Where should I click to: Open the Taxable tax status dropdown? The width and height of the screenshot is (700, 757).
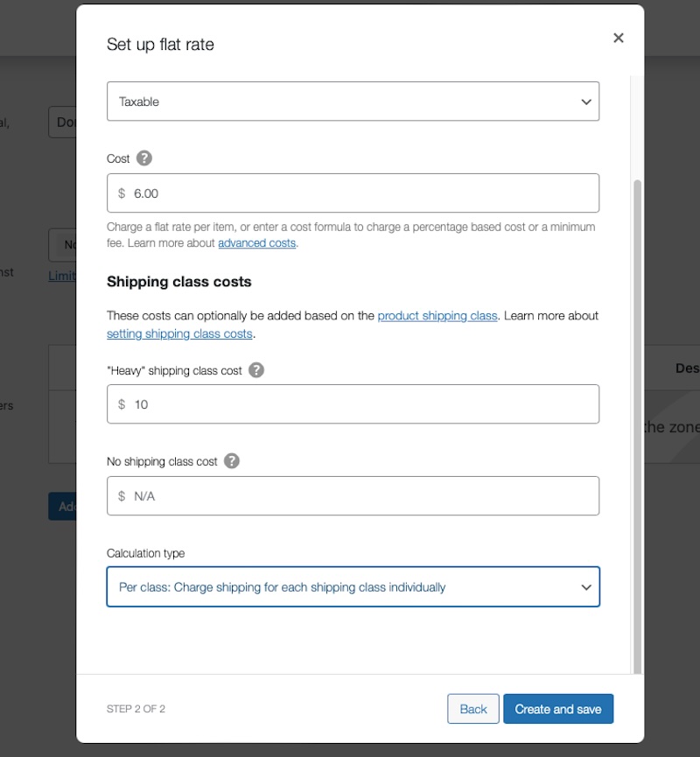[353, 102]
